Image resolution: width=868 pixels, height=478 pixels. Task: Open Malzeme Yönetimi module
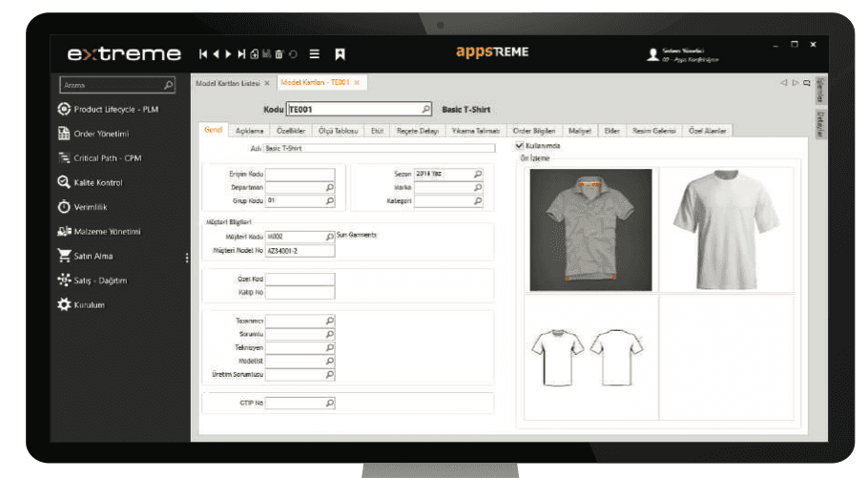click(98, 231)
